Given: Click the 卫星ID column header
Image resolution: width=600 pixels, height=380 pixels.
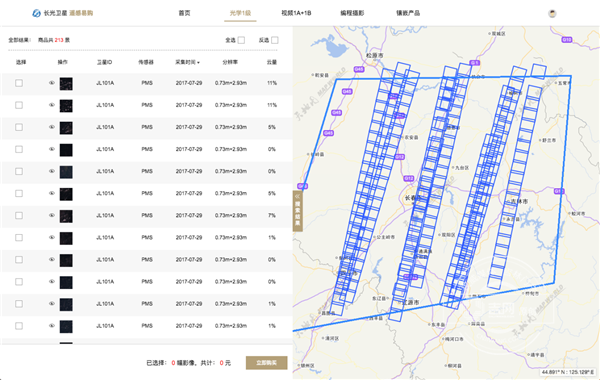Looking at the screenshot, I should (x=104, y=62).
